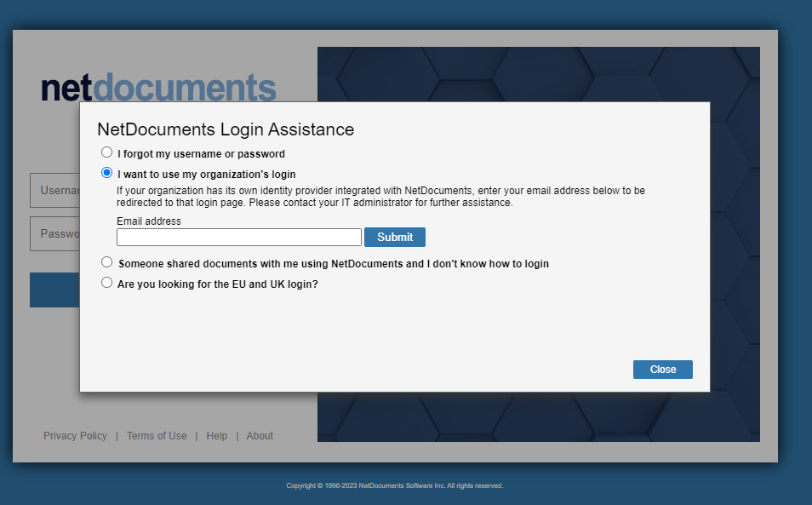Click the "Email address" field label
This screenshot has height=505, width=812.
(149, 221)
